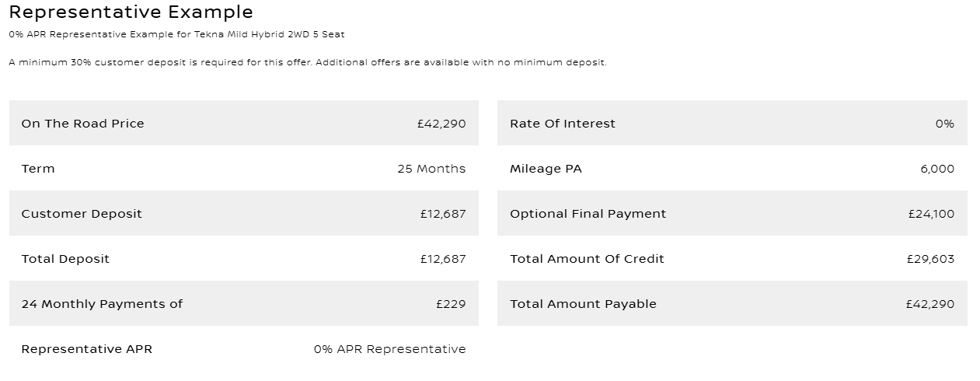Click the Tekna Mild Hybrid subtitle text
980x381 pixels.
point(176,34)
